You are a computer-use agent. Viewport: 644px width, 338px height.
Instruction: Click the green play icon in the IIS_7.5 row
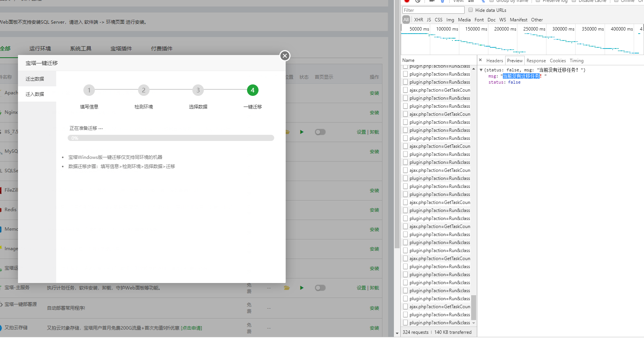(x=302, y=132)
